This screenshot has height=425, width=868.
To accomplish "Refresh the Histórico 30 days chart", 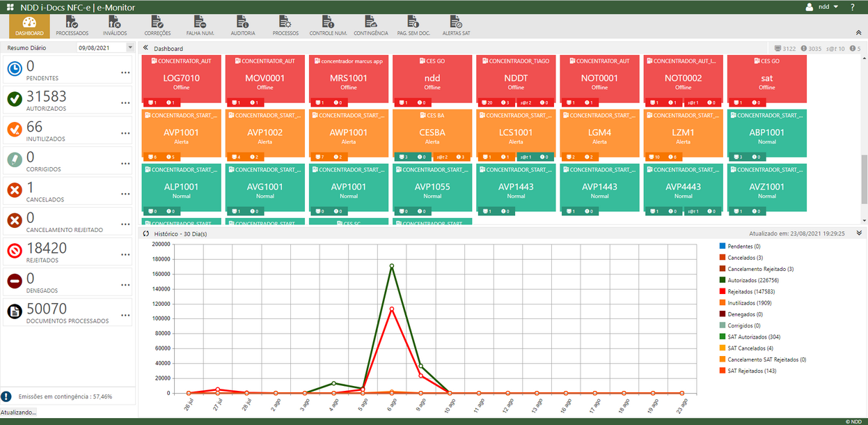I will tap(145, 233).
